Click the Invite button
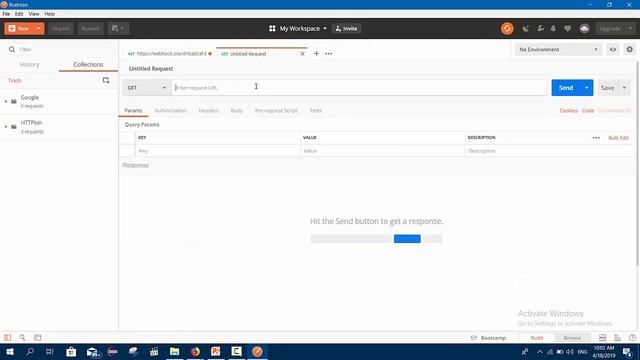The image size is (640, 360). [346, 29]
